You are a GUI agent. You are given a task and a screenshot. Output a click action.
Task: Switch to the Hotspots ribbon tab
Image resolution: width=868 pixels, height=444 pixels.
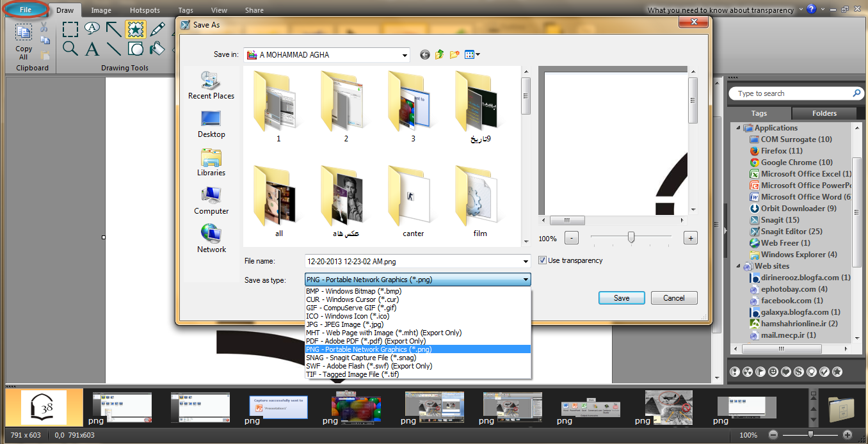pos(145,10)
